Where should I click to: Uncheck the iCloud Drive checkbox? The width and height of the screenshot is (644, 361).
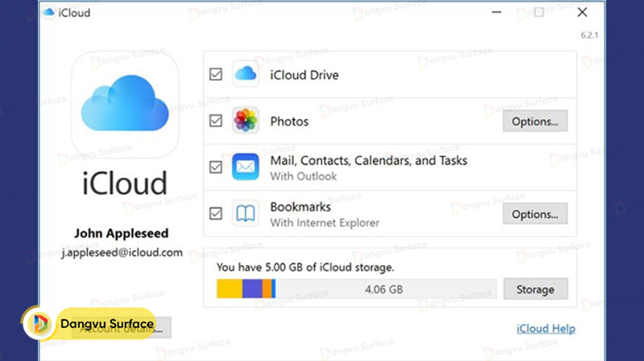coord(216,74)
